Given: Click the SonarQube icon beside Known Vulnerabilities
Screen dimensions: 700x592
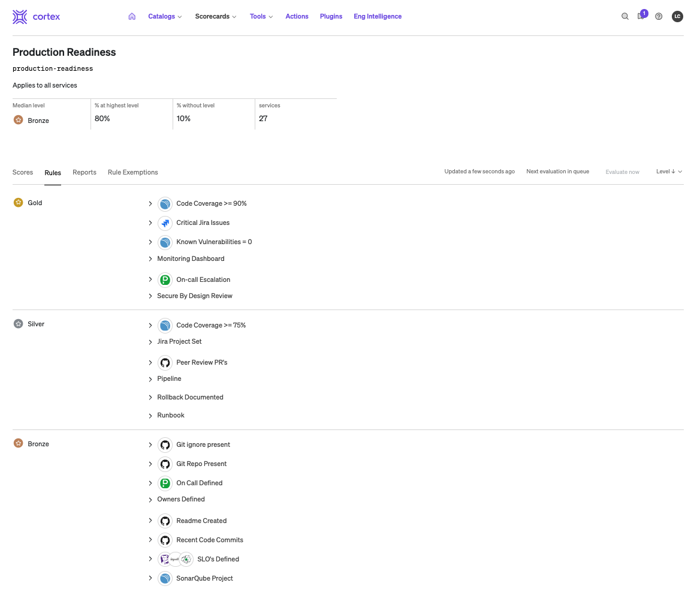Looking at the screenshot, I should pos(165,242).
